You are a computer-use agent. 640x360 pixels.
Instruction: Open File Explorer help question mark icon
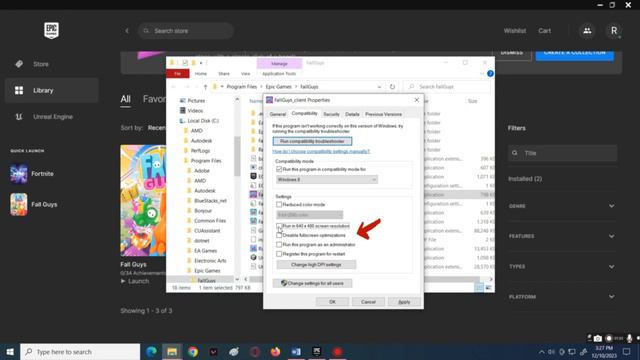click(x=490, y=73)
